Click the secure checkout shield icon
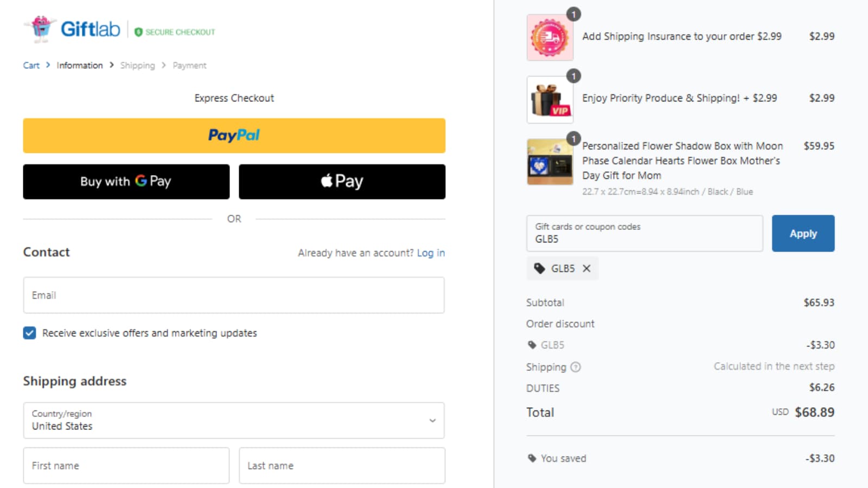Image resolution: width=868 pixels, height=488 pixels. (x=138, y=33)
